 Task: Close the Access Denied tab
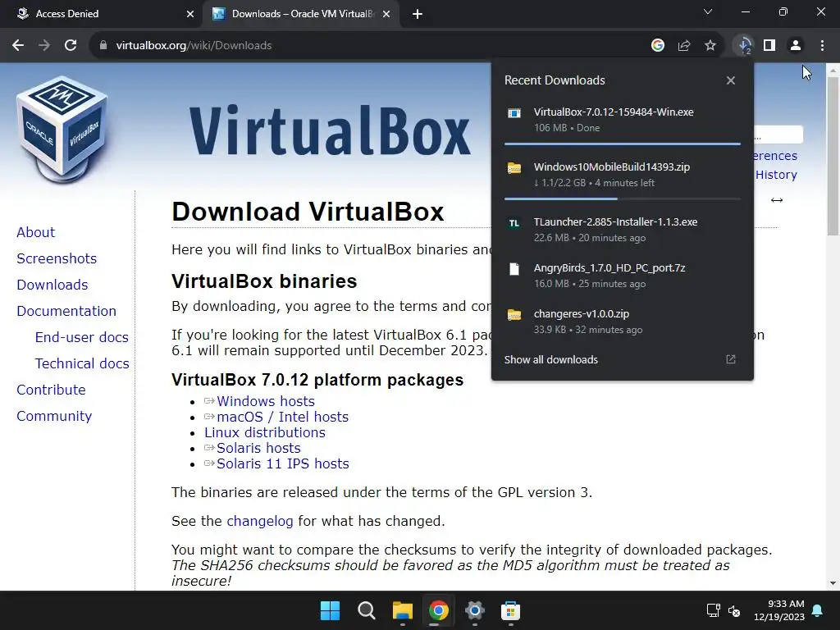(x=189, y=14)
